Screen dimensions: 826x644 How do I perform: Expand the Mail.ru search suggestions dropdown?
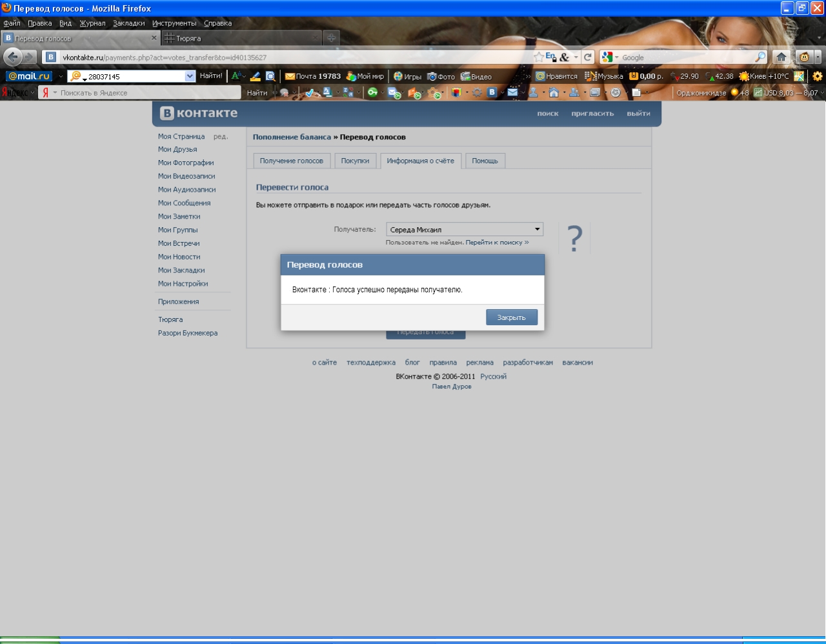tap(190, 76)
